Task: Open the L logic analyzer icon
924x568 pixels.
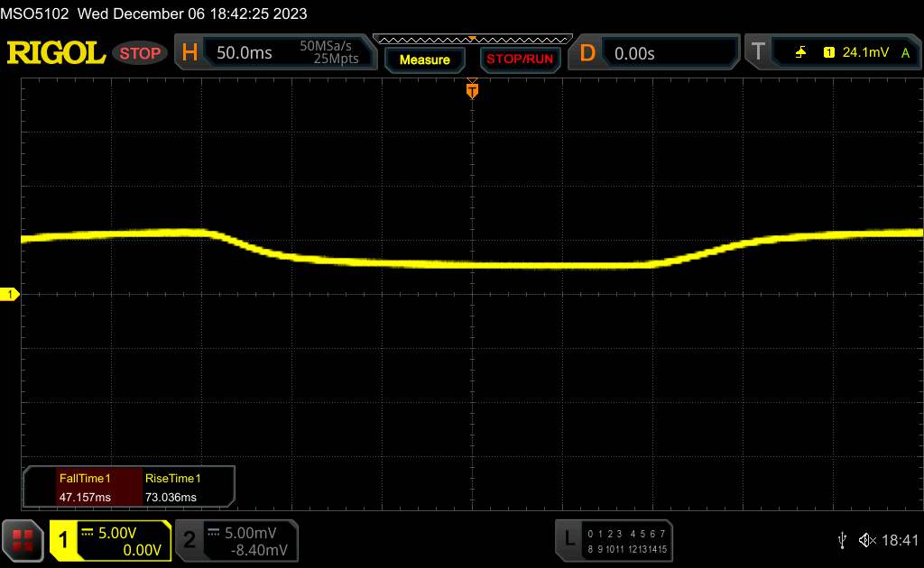Action: [568, 539]
